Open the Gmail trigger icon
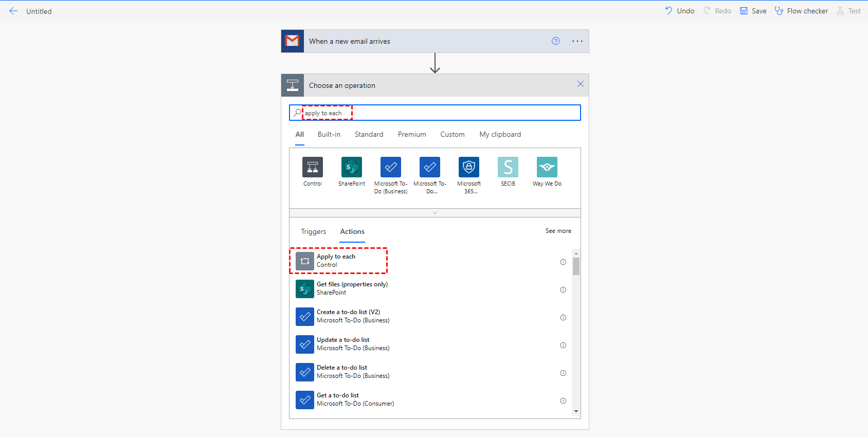Viewport: 868px width, 437px height. point(293,41)
